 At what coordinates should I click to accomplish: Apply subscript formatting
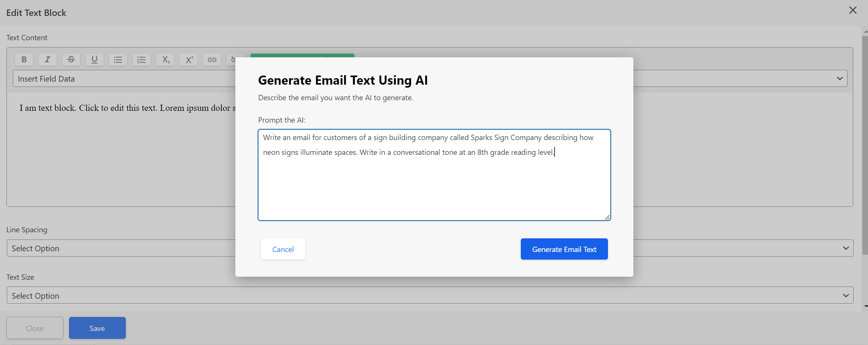pos(165,60)
